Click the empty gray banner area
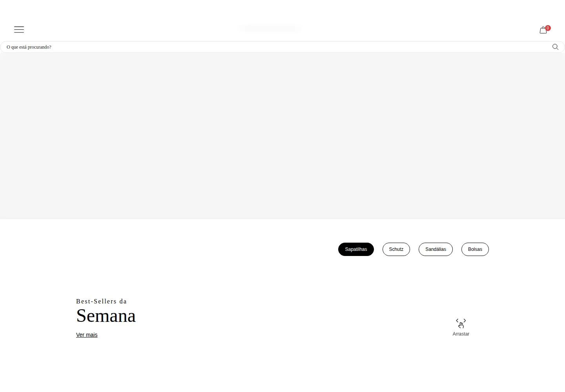The image size is (565, 392). 282,136
